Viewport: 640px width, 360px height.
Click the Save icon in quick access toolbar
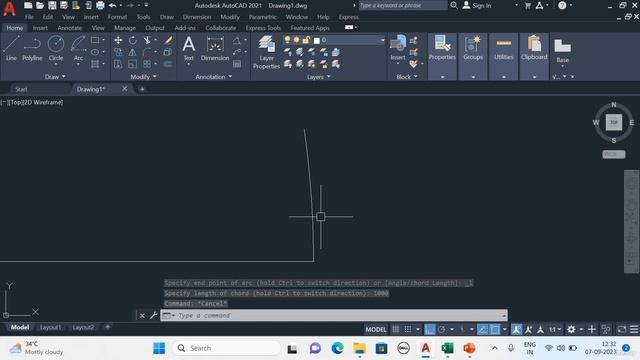point(52,5)
